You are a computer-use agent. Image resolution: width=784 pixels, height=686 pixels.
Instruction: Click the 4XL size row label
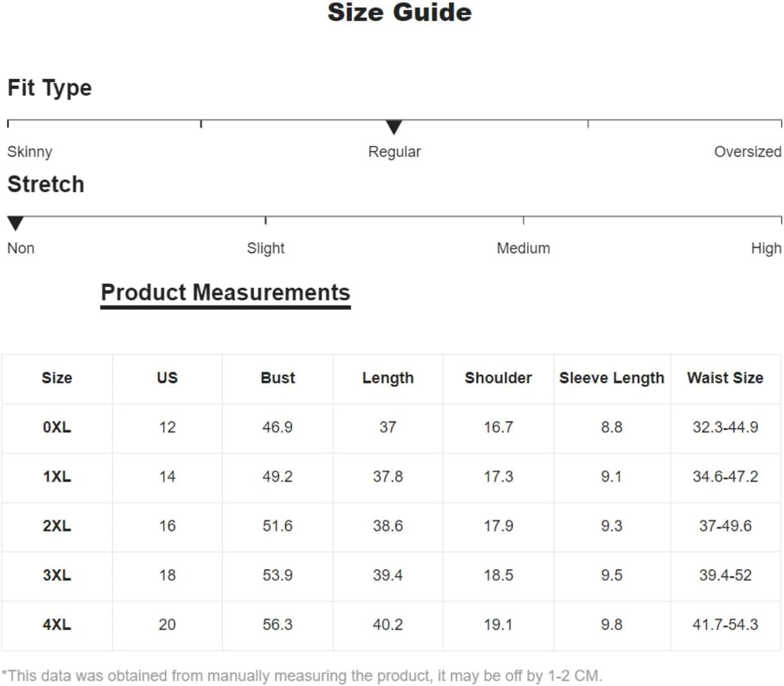57,625
